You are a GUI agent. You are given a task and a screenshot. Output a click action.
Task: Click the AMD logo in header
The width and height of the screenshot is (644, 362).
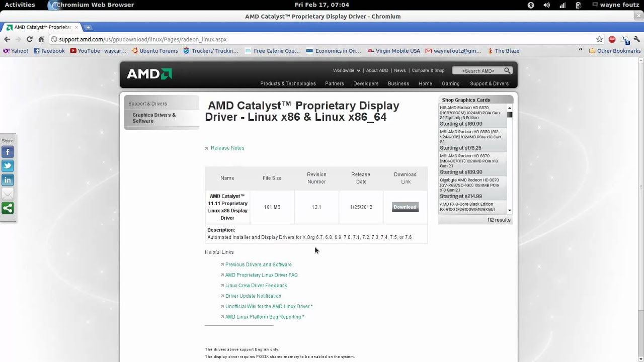tap(149, 74)
